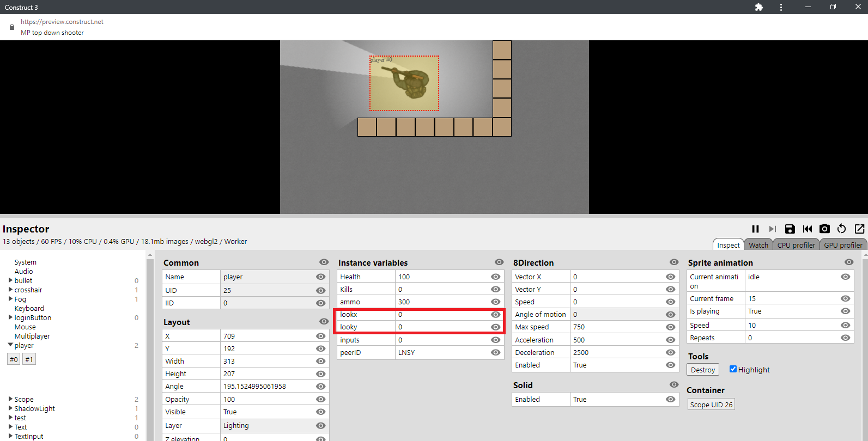The width and height of the screenshot is (868, 441).
Task: Pause the preview with the pause icon
Action: (x=755, y=229)
